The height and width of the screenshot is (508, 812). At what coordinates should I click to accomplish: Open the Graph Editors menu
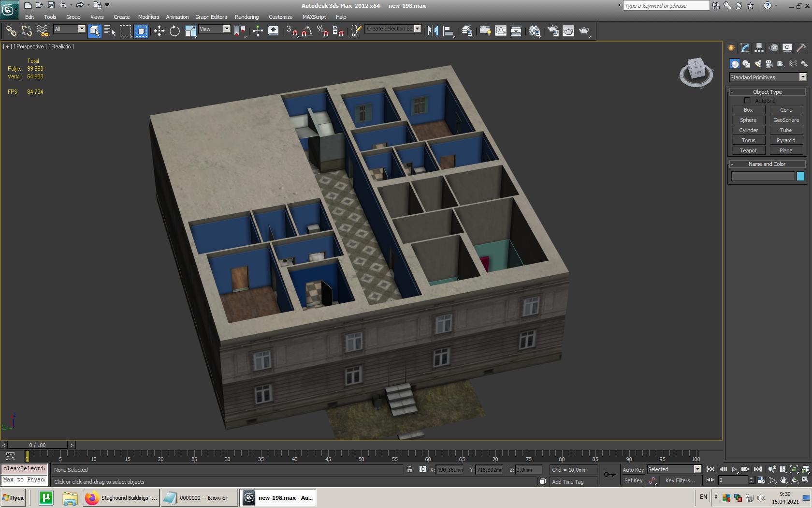pos(211,17)
